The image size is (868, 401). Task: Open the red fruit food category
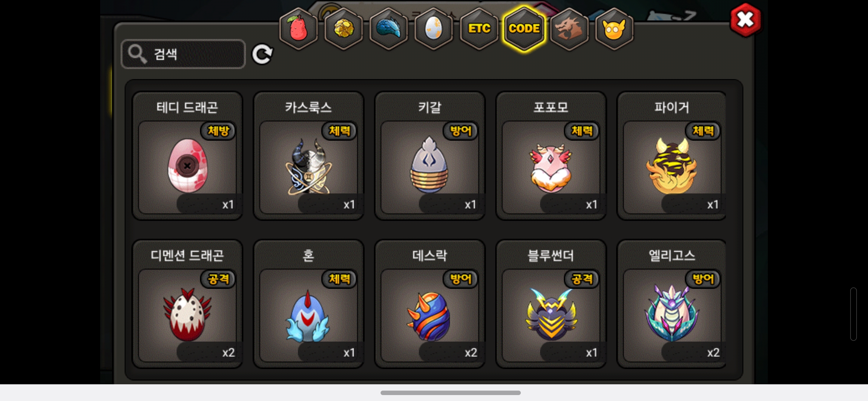point(299,29)
